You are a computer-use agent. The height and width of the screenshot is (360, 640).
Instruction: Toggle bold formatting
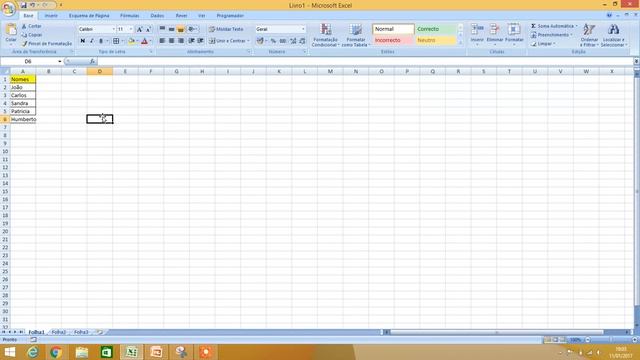(83, 41)
